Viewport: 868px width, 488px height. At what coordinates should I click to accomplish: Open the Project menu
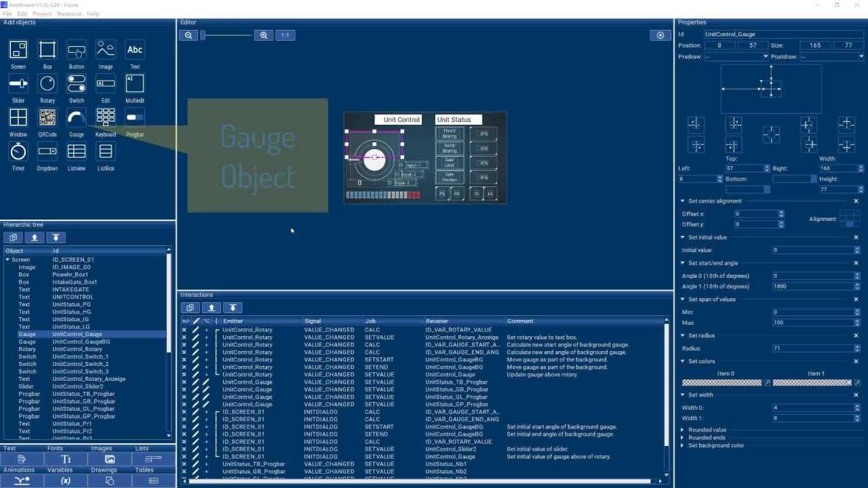pos(42,14)
